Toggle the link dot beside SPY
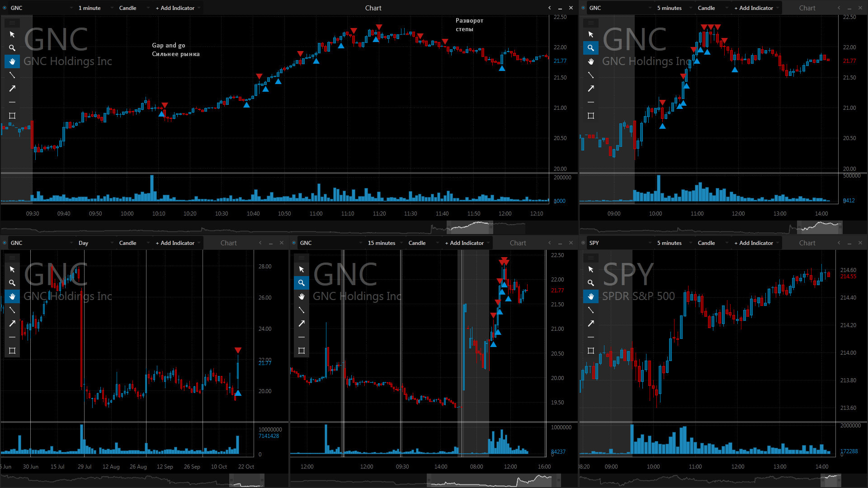Viewport: 868px width, 488px height. point(583,243)
